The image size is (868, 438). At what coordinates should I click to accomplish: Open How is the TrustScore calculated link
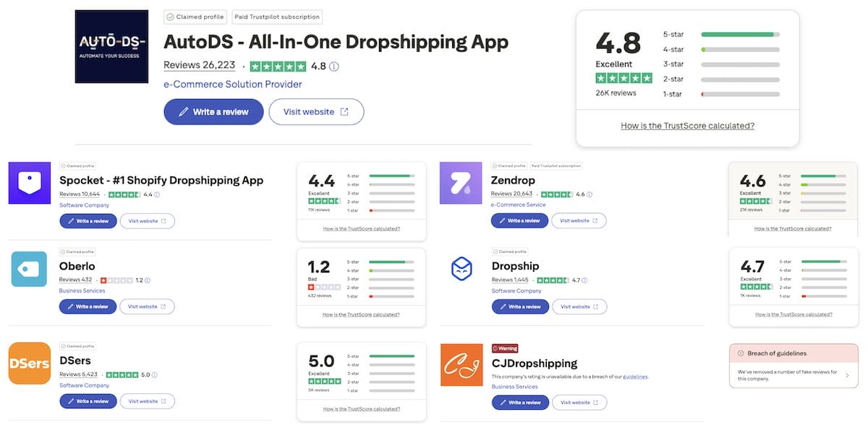point(687,125)
